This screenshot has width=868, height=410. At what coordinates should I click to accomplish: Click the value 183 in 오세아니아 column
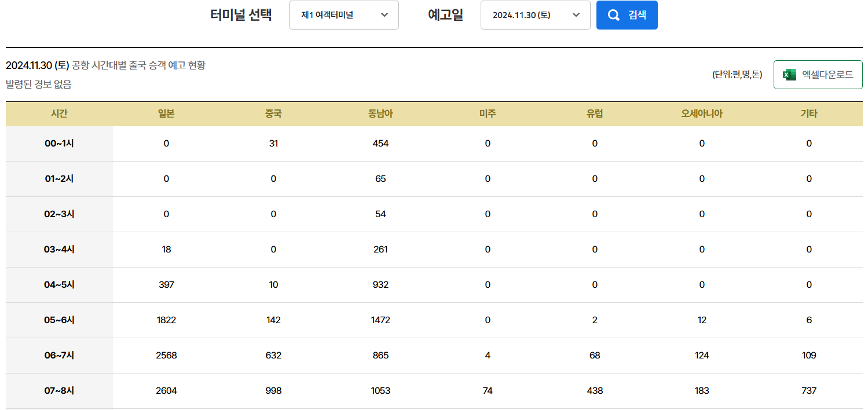click(x=702, y=391)
